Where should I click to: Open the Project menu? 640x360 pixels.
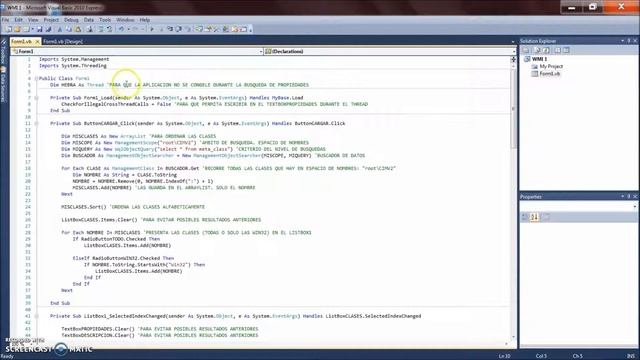(51, 20)
